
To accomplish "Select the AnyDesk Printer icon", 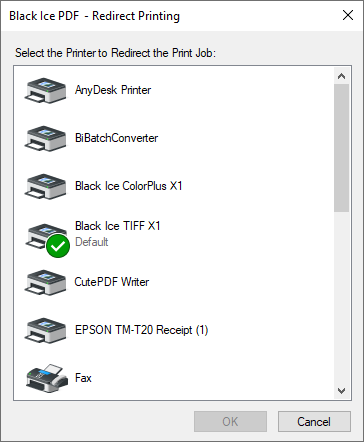I will click(x=45, y=90).
